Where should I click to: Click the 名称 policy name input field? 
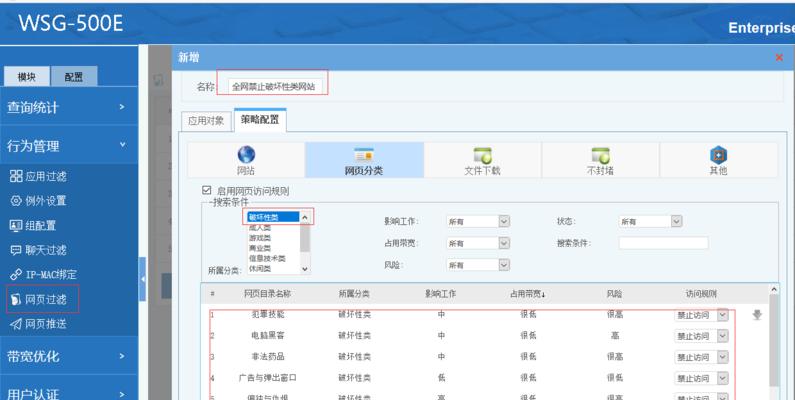275,87
